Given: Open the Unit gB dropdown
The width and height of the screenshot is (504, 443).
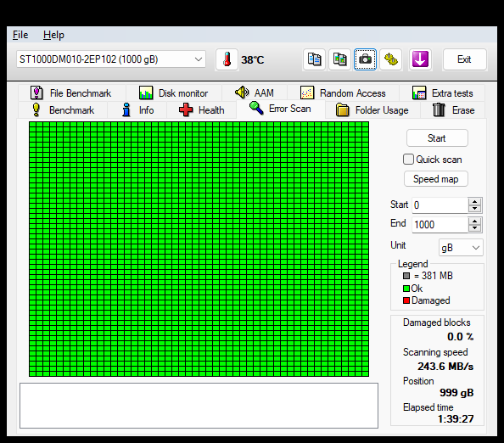Looking at the screenshot, I should (x=461, y=248).
